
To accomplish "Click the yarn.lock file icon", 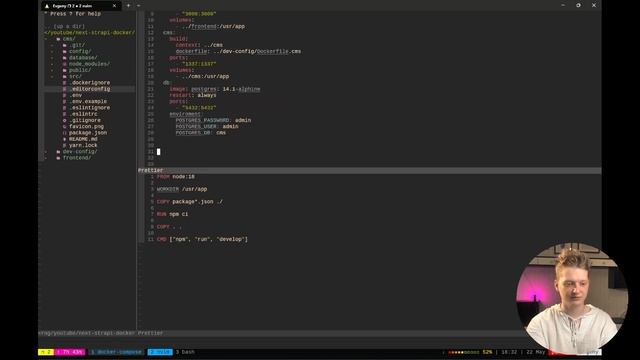I will [x=64, y=145].
